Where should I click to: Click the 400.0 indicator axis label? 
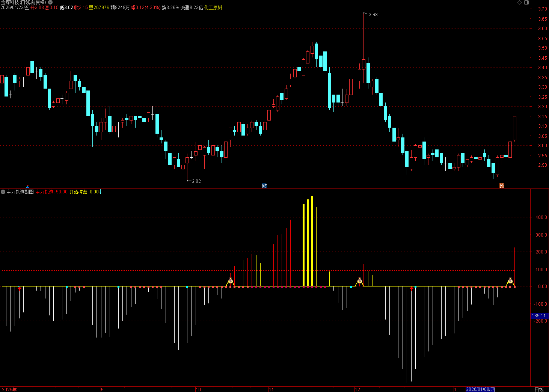[x=541, y=217]
